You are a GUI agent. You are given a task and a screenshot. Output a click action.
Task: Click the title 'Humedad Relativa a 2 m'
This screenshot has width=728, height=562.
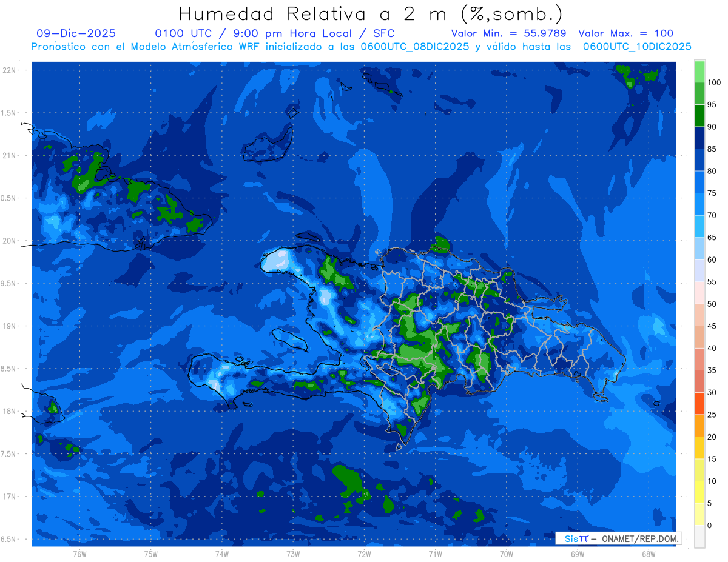[x=315, y=13]
